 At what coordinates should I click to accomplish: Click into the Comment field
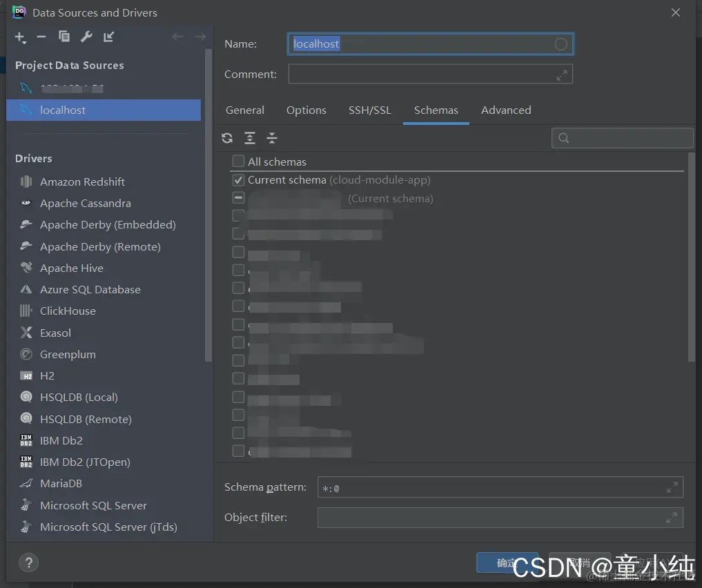[x=430, y=75]
